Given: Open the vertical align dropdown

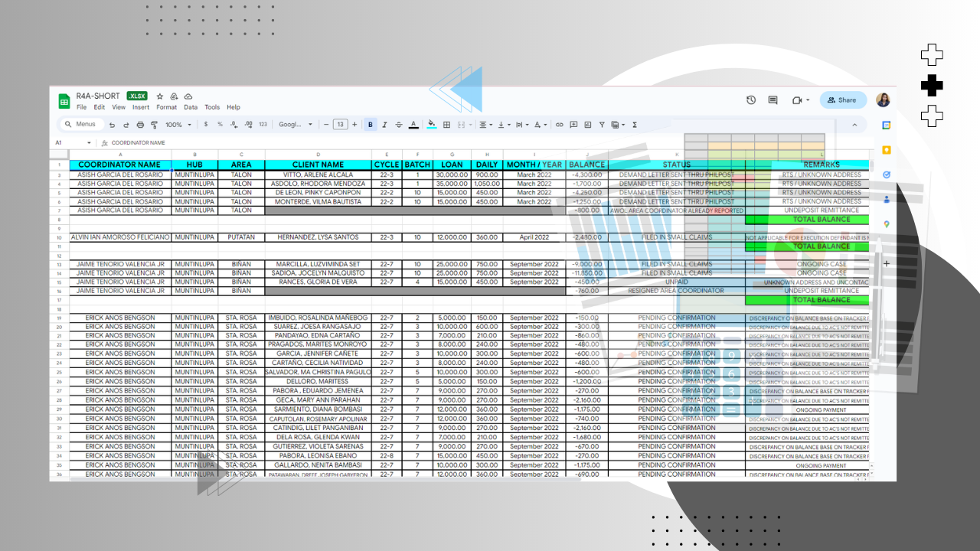Looking at the screenshot, I should (x=504, y=125).
